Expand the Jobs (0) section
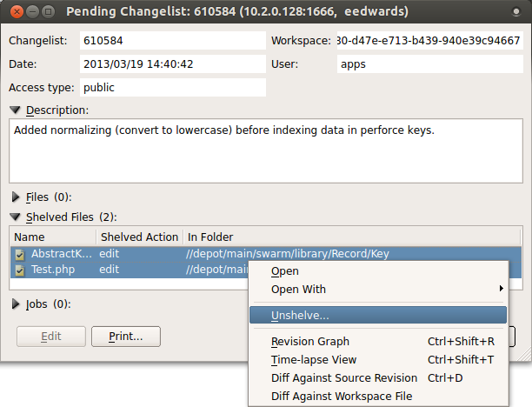 (x=16, y=304)
